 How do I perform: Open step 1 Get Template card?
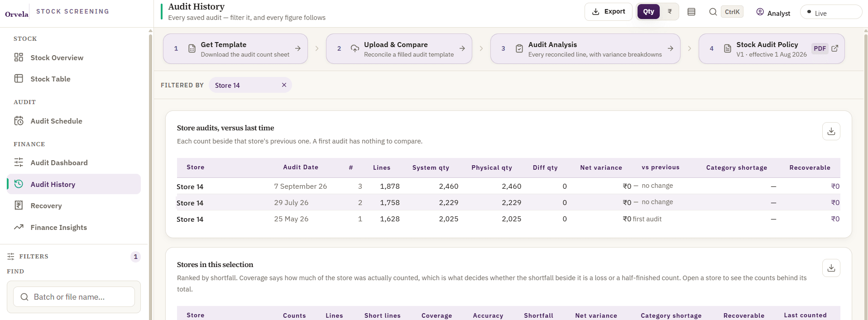pos(235,48)
